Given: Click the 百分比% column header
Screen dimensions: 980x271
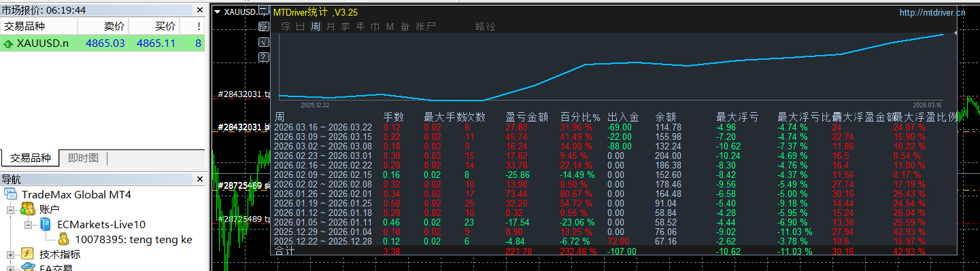Looking at the screenshot, I should [580, 117].
